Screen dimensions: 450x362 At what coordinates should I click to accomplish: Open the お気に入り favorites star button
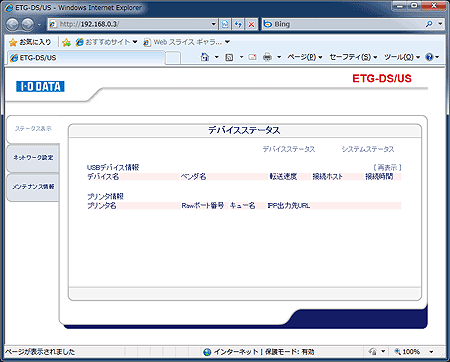[30, 42]
